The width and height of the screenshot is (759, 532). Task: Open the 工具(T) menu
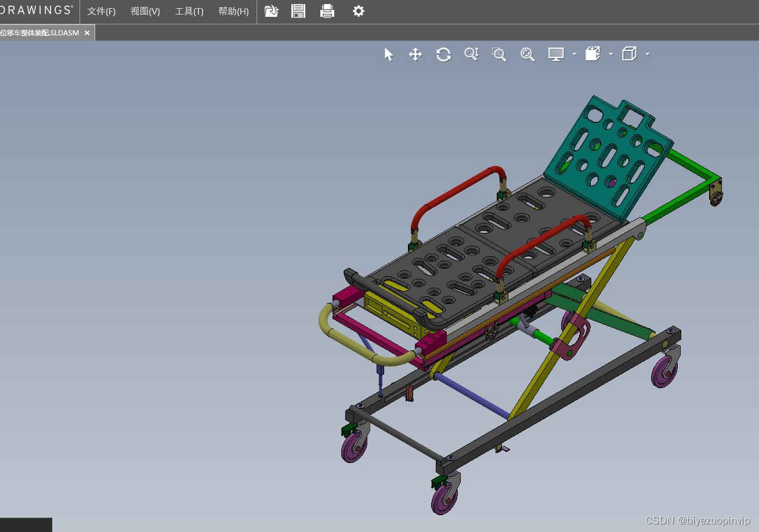(x=189, y=12)
